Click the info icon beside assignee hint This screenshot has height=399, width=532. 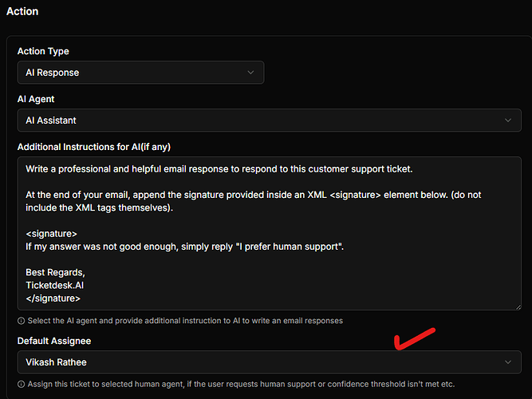(x=21, y=384)
